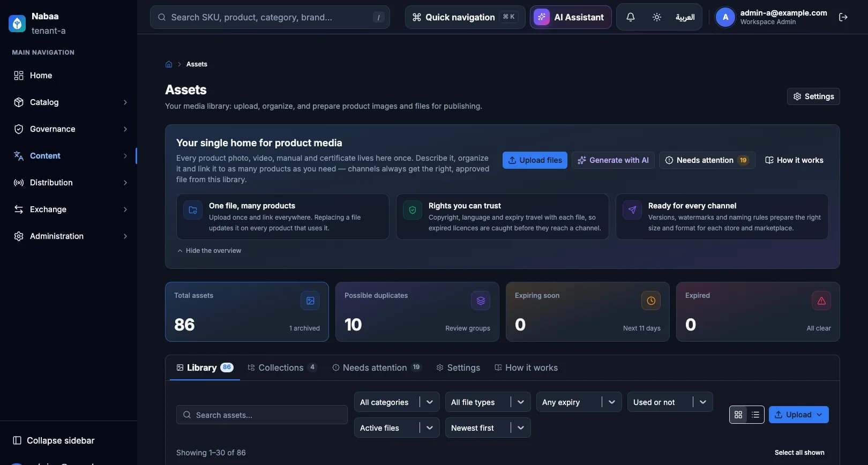Toggle the light/dark theme sun icon

[657, 17]
